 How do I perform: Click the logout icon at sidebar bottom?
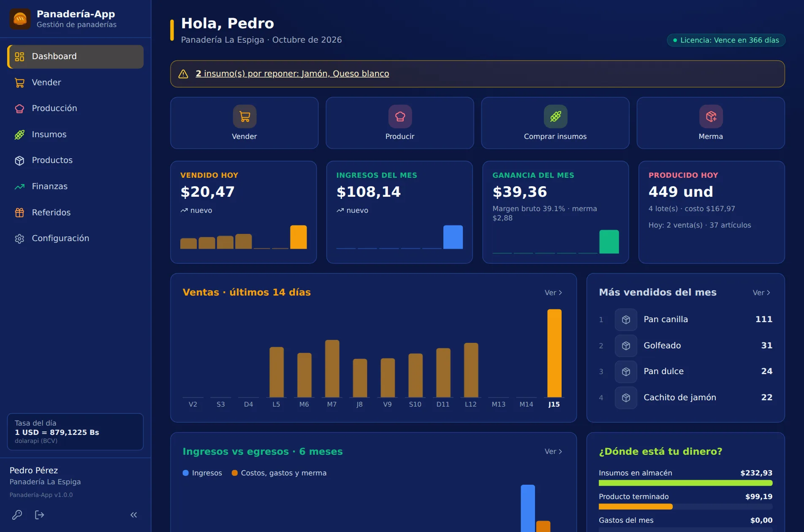39,515
